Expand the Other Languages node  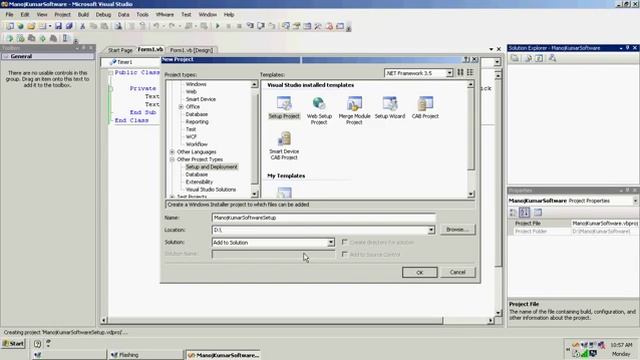(172, 152)
